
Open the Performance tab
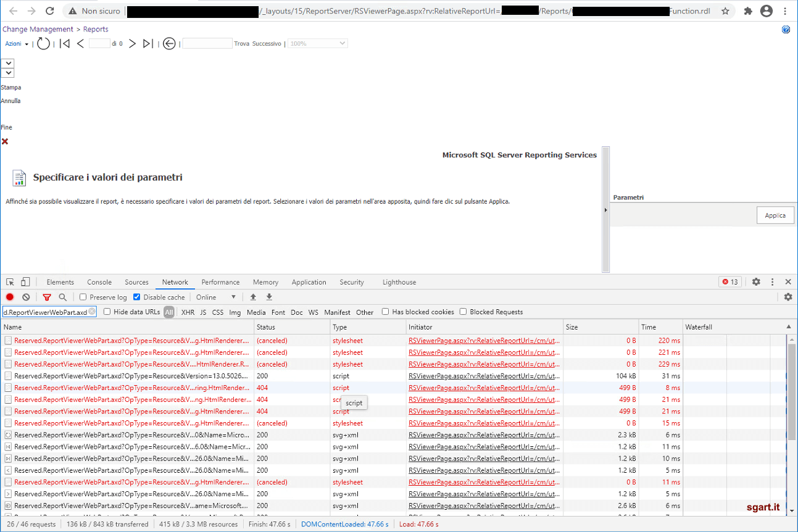[220, 282]
